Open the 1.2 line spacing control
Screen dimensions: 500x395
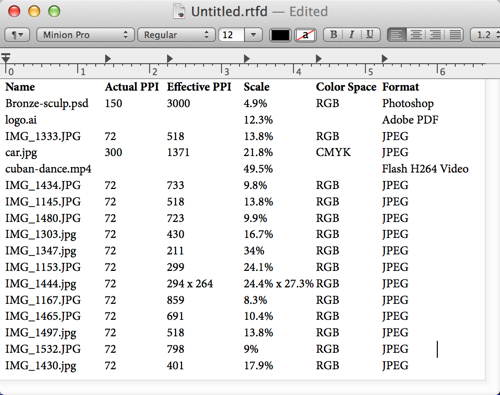(485, 35)
